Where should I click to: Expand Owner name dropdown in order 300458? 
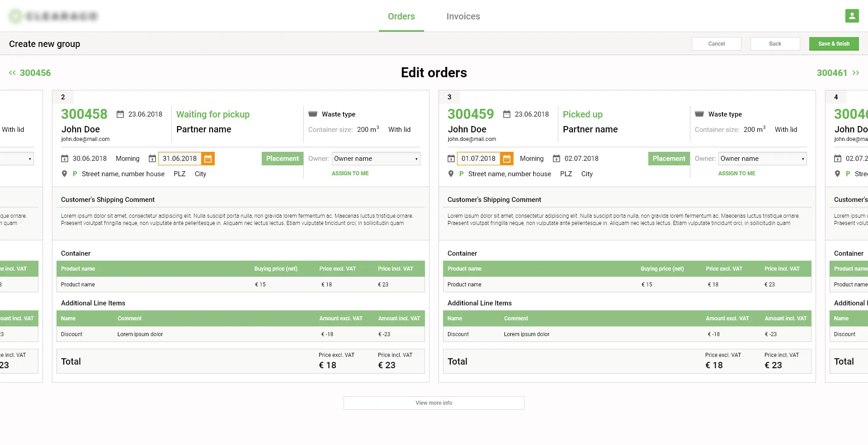click(376, 159)
